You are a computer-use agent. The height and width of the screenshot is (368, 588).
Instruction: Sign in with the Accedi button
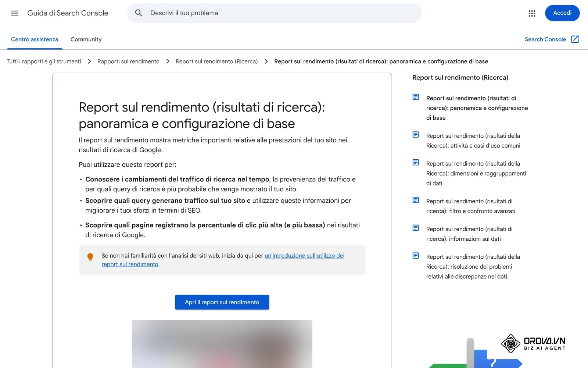562,13
